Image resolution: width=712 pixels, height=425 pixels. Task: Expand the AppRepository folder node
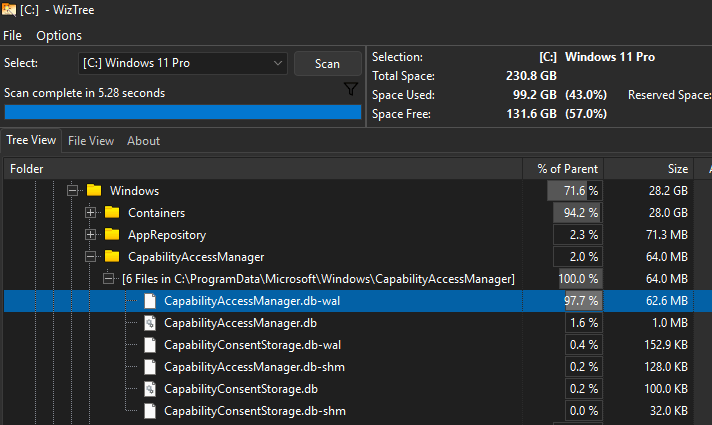point(90,234)
